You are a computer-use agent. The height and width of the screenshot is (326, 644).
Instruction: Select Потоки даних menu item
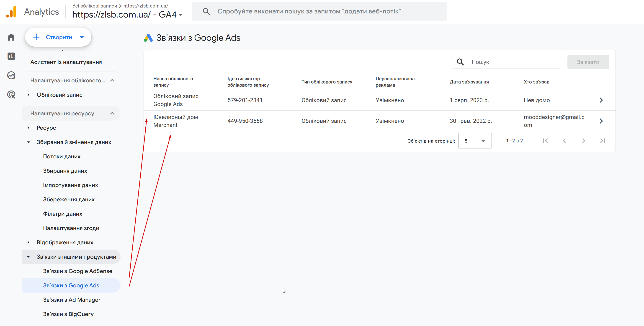[62, 157]
